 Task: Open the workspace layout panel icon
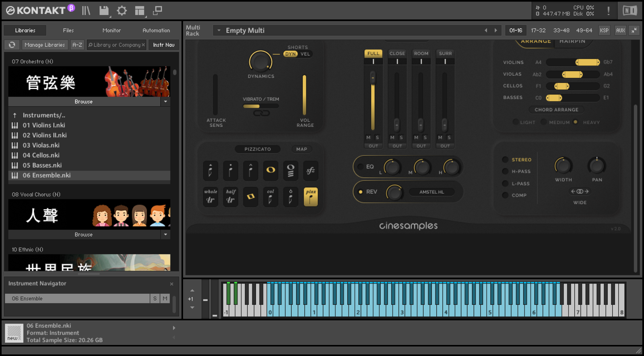(140, 10)
